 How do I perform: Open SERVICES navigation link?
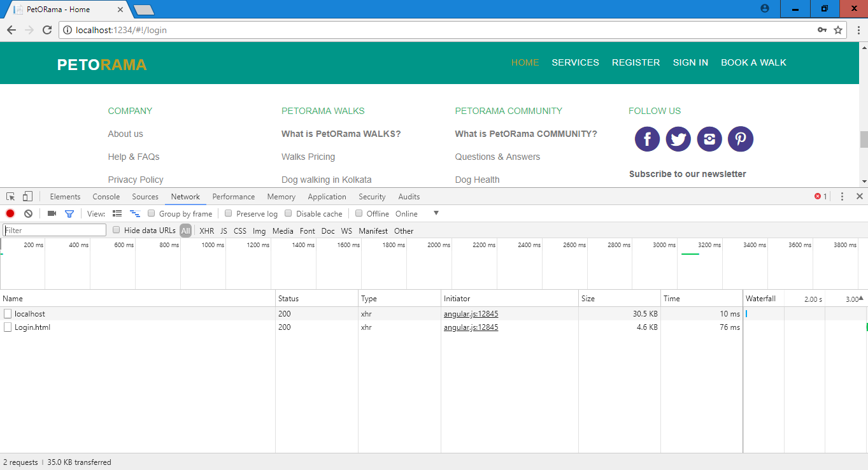coord(575,62)
